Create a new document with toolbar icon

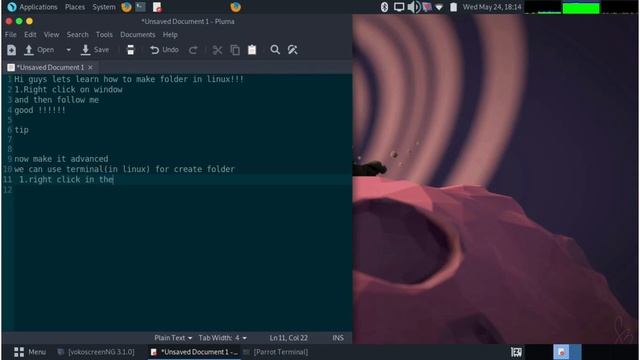point(11,50)
